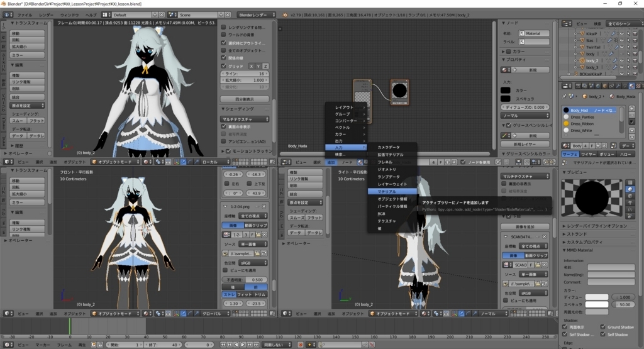Unlink the 1-2-04.png background image with X
This screenshot has height=349, width=644.
264,206
